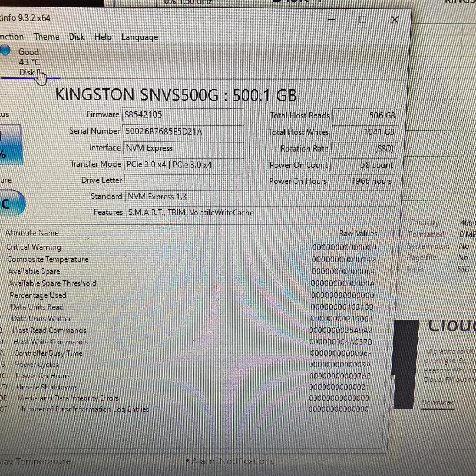Image resolution: width=476 pixels, height=476 pixels.
Task: Select the Available Spare attribute row
Action: point(191,271)
